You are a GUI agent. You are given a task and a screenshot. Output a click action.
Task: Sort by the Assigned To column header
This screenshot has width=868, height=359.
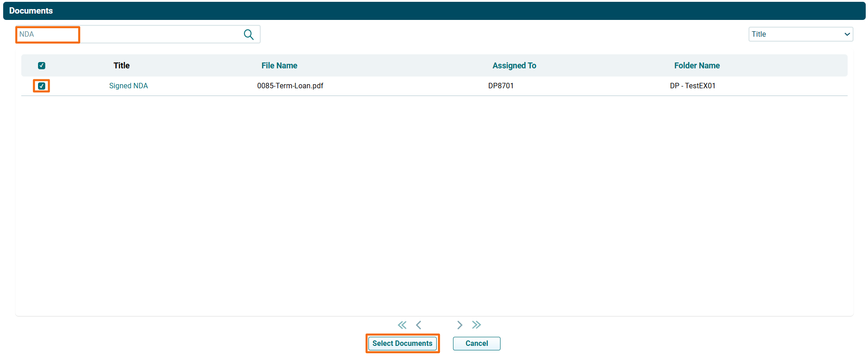tap(514, 66)
